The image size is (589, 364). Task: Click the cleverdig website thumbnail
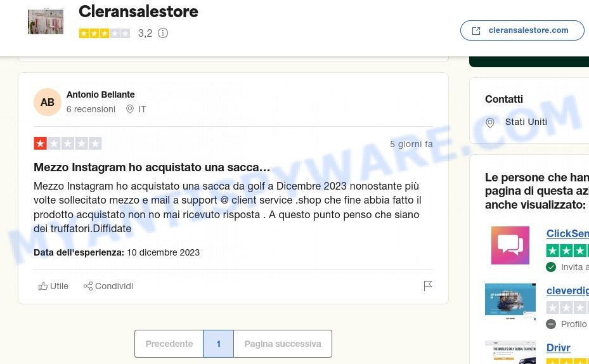(x=510, y=302)
